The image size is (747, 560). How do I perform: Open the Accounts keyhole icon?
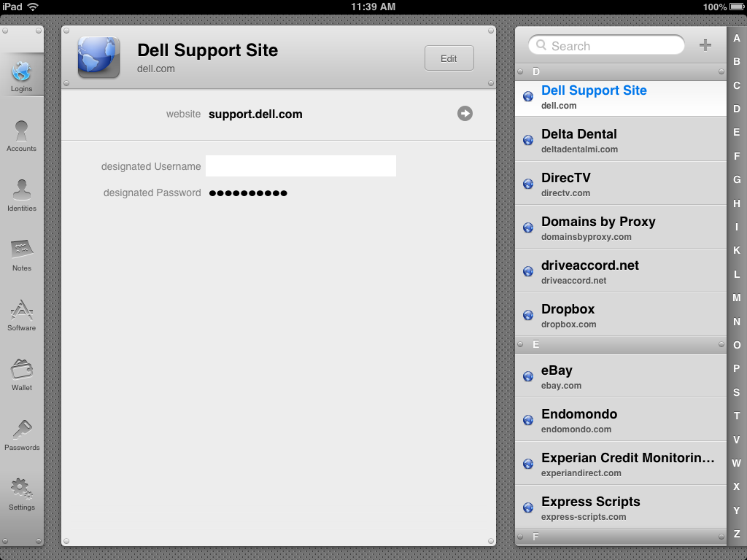(21, 131)
